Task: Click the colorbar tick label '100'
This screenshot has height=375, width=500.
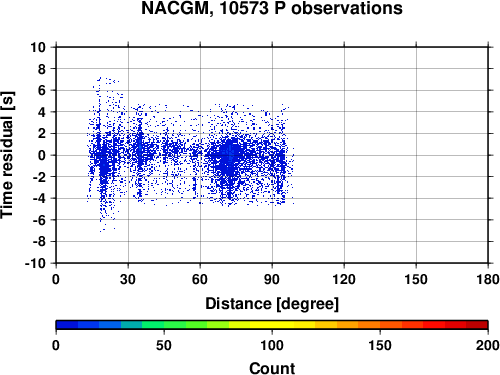Action: click(272, 345)
